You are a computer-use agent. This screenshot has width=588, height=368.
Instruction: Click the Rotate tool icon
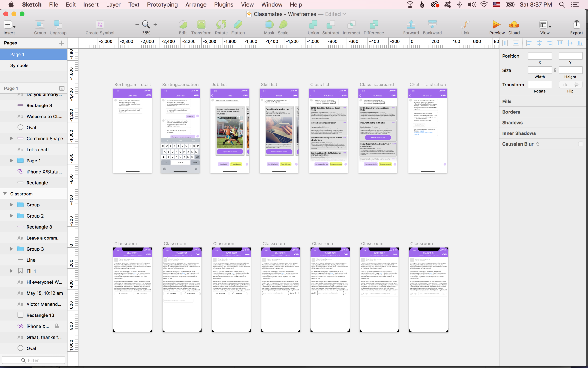tap(221, 24)
